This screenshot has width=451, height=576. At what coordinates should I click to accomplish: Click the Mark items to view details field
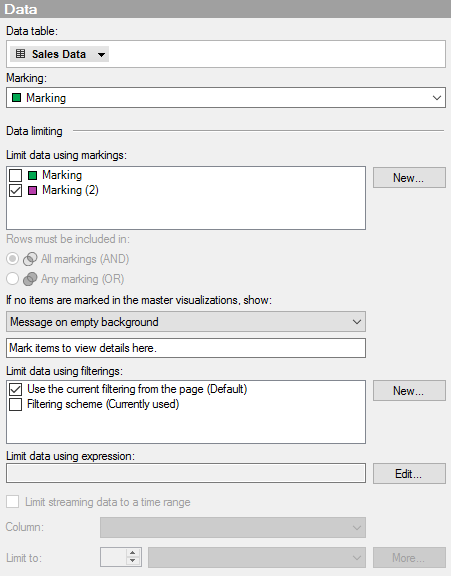coord(186,348)
